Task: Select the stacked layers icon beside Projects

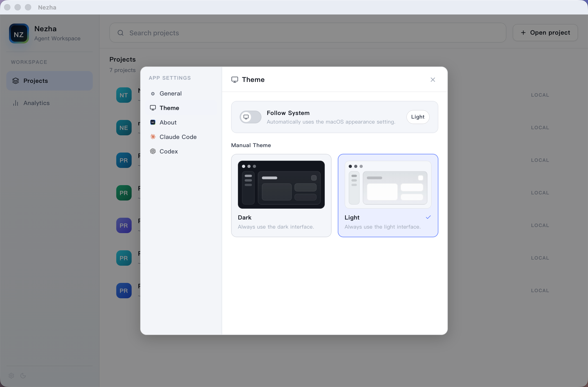Action: point(15,81)
